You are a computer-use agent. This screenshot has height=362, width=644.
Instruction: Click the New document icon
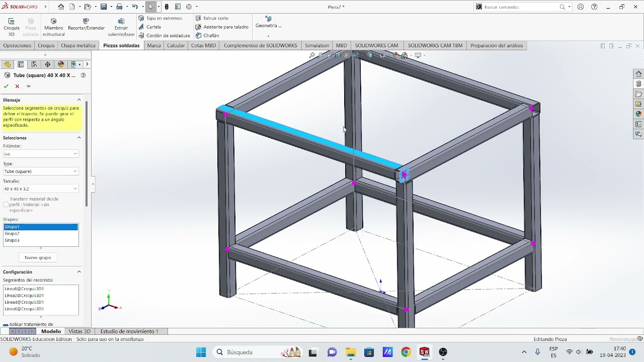(x=72, y=7)
